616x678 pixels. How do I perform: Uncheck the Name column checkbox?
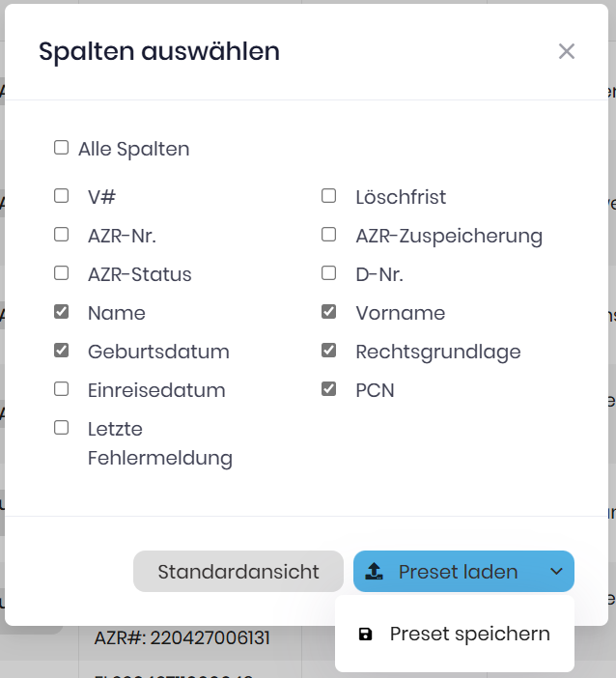(62, 312)
